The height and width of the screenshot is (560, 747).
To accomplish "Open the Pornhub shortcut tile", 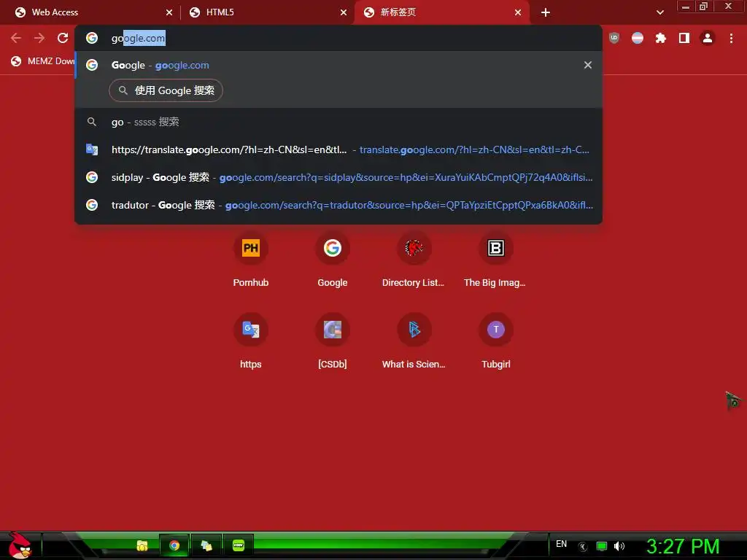I will pos(251,260).
